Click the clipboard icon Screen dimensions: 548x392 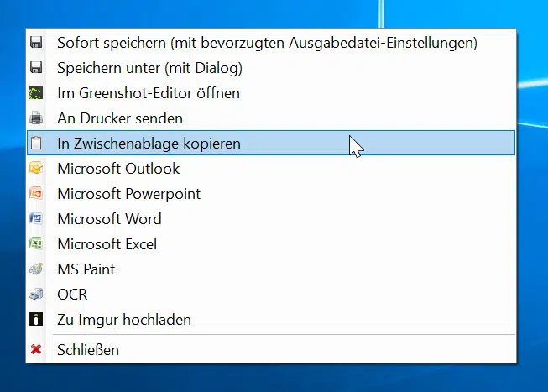36,144
